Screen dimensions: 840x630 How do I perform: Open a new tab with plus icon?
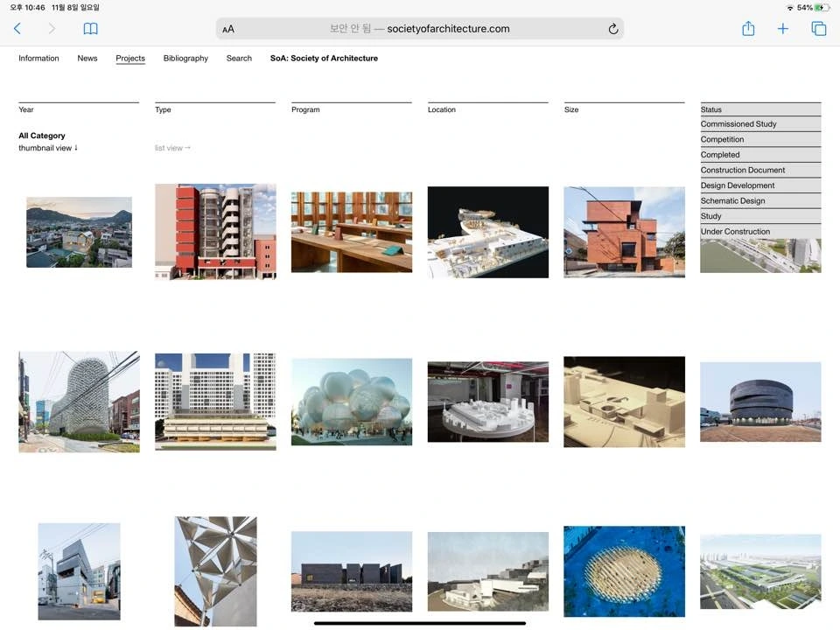coord(782,28)
